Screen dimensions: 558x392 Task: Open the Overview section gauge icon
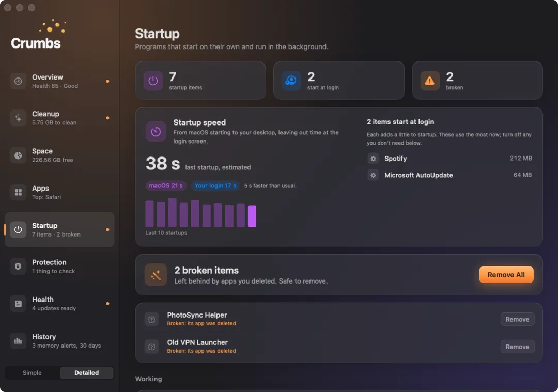click(x=18, y=82)
